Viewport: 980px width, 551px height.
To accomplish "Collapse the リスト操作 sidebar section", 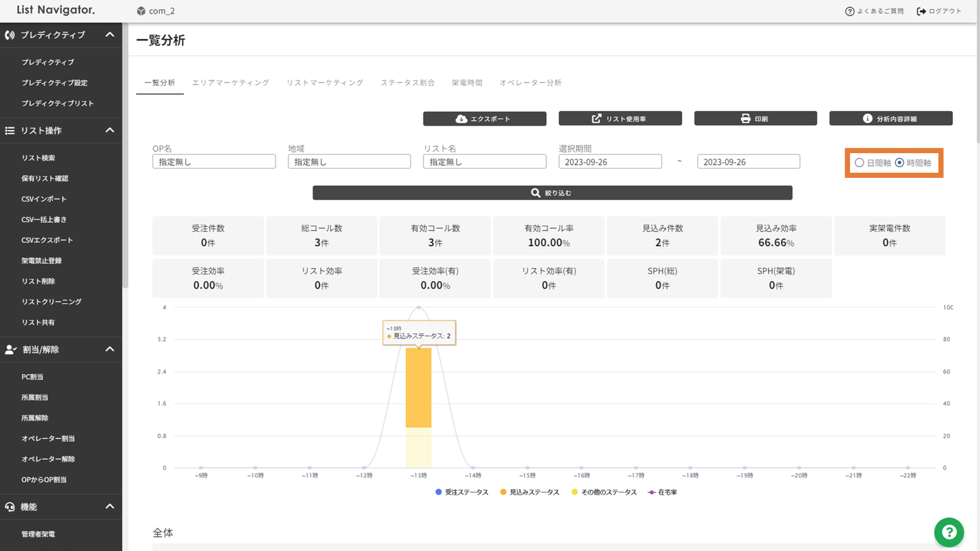I will point(109,130).
